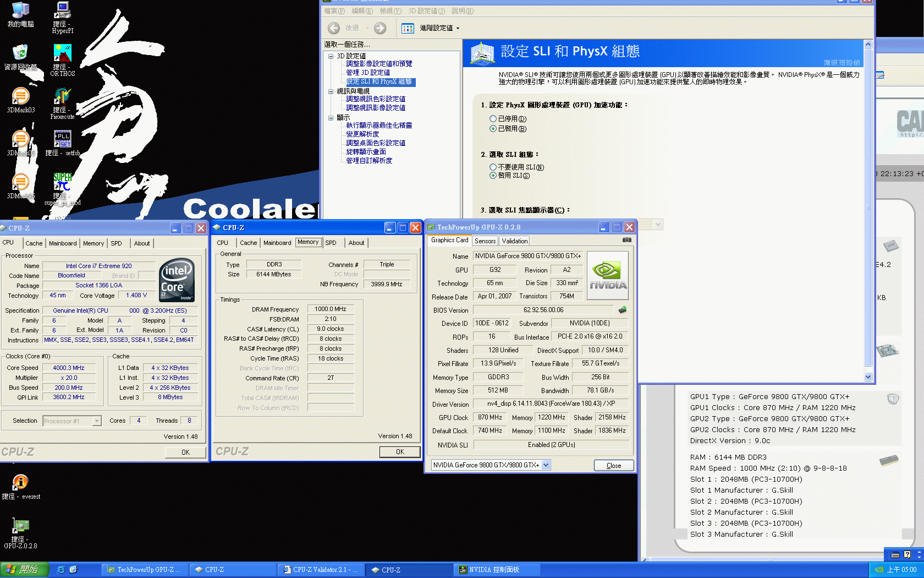Click the DRAM Frequency value 1000.0 MHz

tap(330, 309)
